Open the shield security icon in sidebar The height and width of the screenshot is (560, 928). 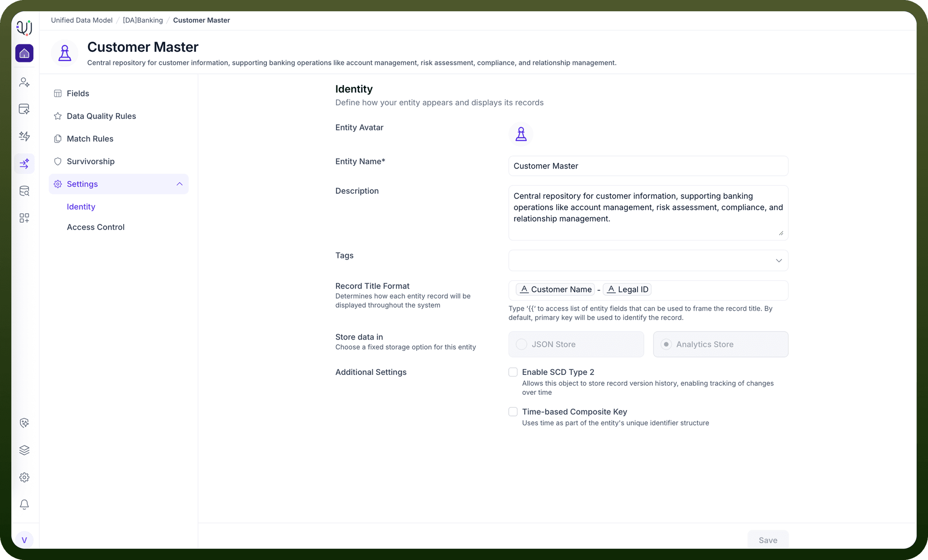point(24,423)
